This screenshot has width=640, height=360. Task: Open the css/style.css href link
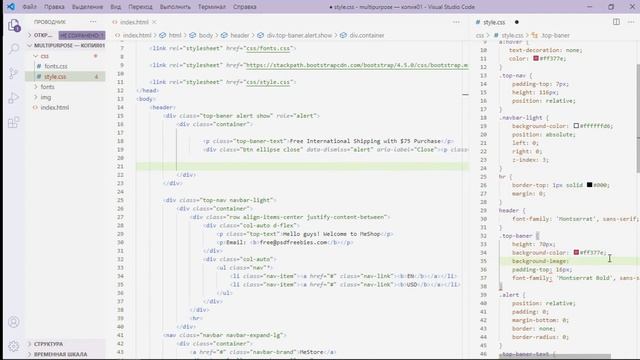click(268, 82)
